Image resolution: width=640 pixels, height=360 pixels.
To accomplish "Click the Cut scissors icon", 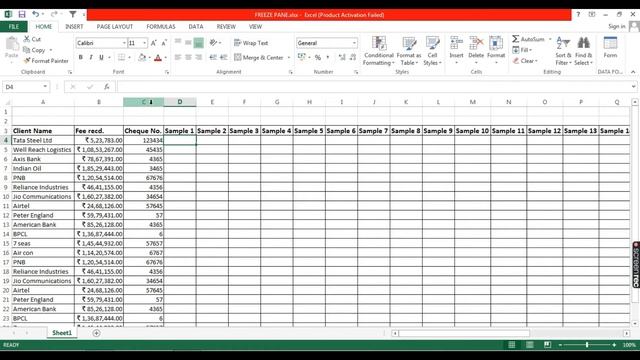I will click(27, 39).
